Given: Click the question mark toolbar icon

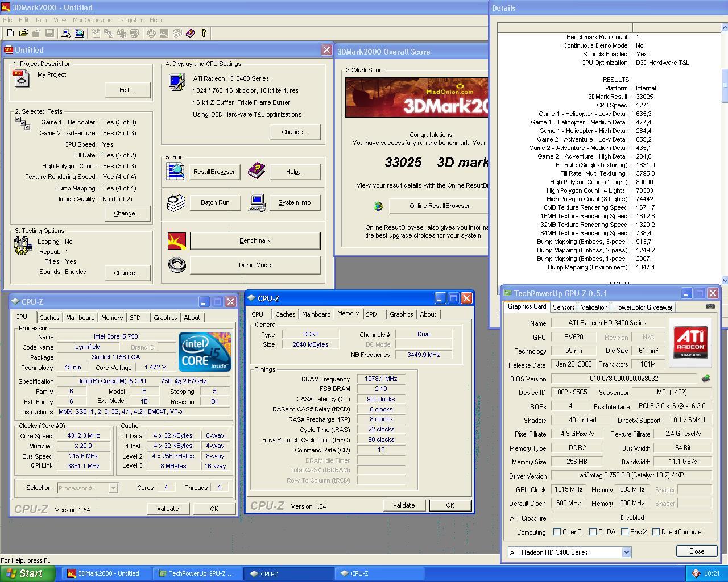Looking at the screenshot, I should coord(203,34).
